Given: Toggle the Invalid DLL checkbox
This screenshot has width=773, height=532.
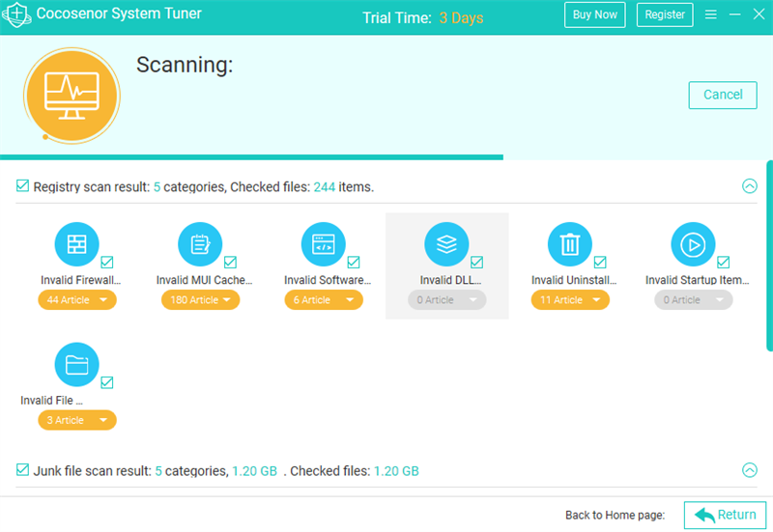Looking at the screenshot, I should point(476,262).
